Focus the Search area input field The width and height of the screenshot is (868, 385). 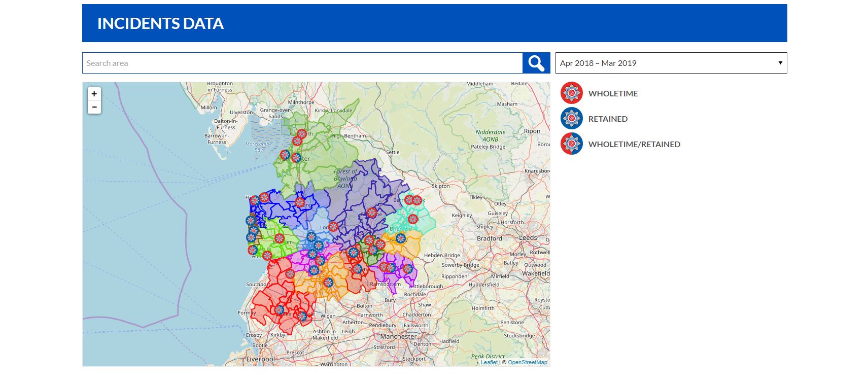(302, 63)
